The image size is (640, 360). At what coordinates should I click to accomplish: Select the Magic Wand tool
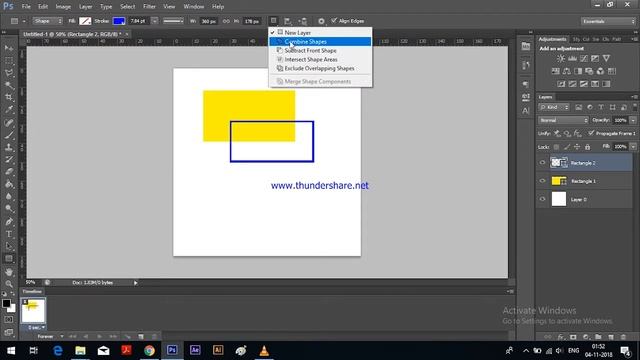9,85
